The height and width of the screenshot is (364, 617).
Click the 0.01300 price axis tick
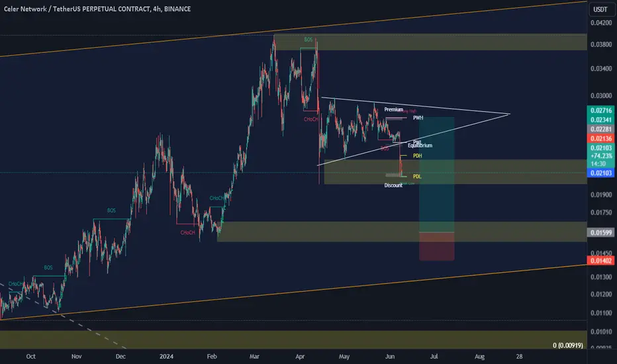(x=601, y=277)
